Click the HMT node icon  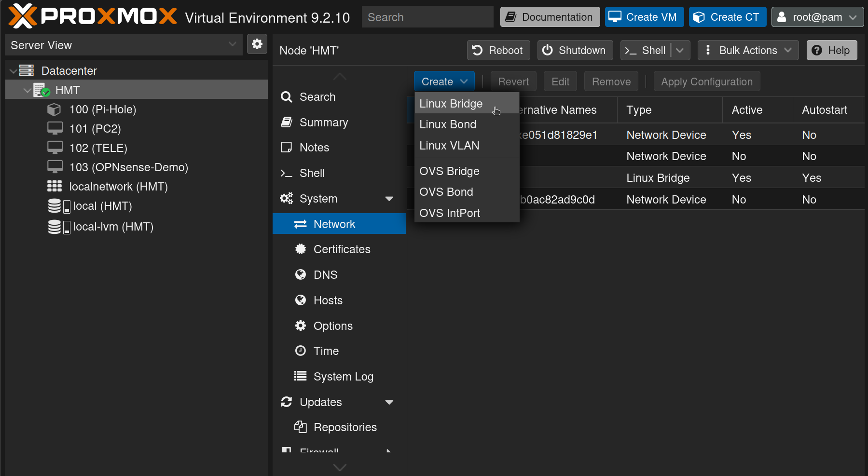(x=41, y=90)
